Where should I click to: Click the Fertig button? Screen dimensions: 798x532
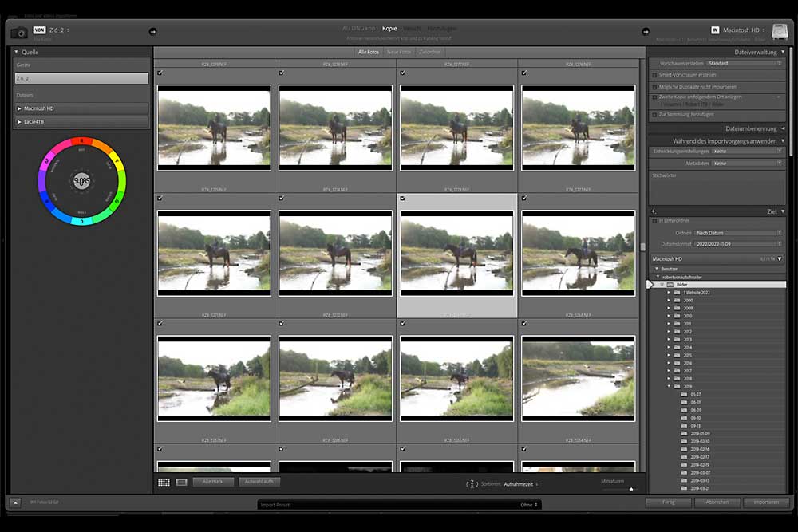(x=668, y=502)
